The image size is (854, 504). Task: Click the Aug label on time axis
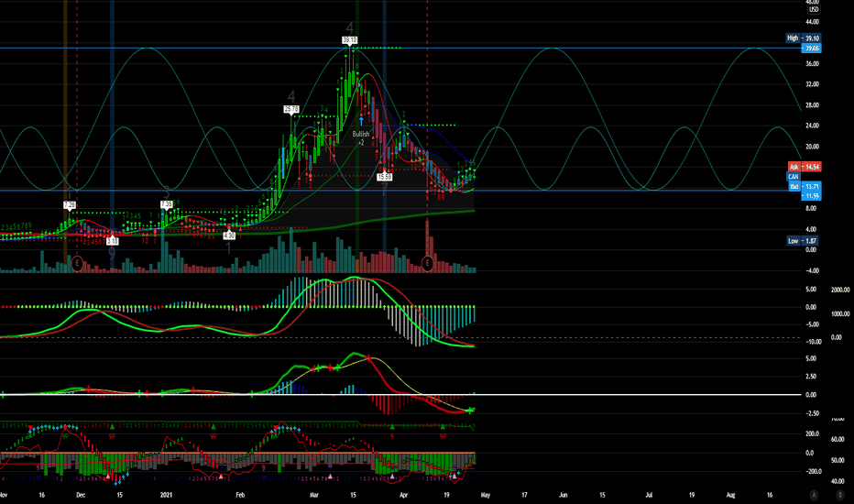pyautogui.click(x=731, y=495)
